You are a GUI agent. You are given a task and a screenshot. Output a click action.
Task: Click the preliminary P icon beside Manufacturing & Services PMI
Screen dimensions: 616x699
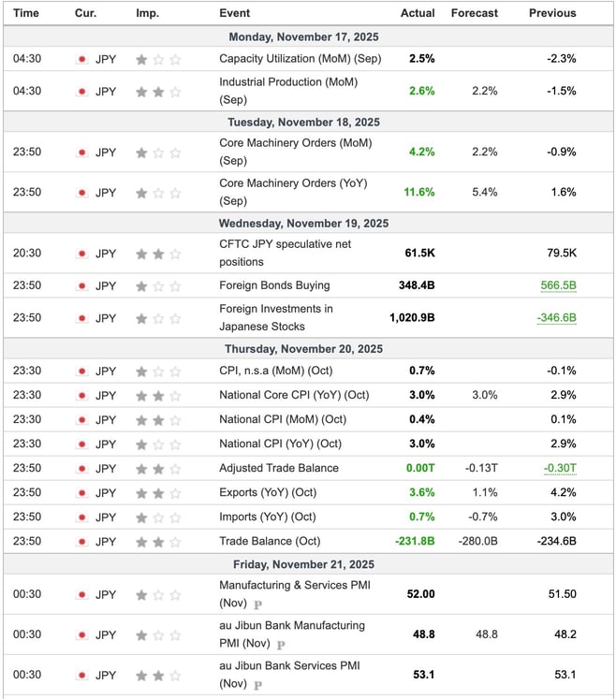point(258,605)
